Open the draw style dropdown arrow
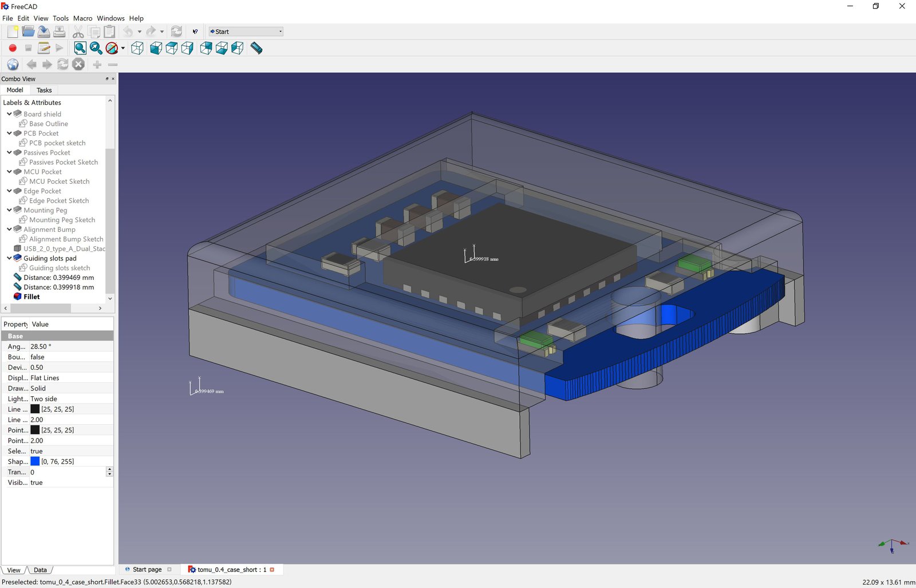This screenshot has width=916, height=588. tap(123, 49)
